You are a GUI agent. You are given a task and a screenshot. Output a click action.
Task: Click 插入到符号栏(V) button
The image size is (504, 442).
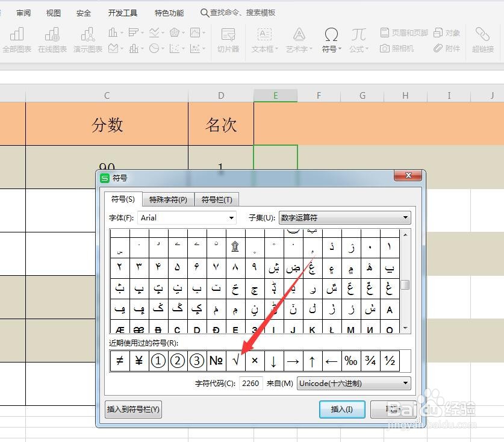132,409
